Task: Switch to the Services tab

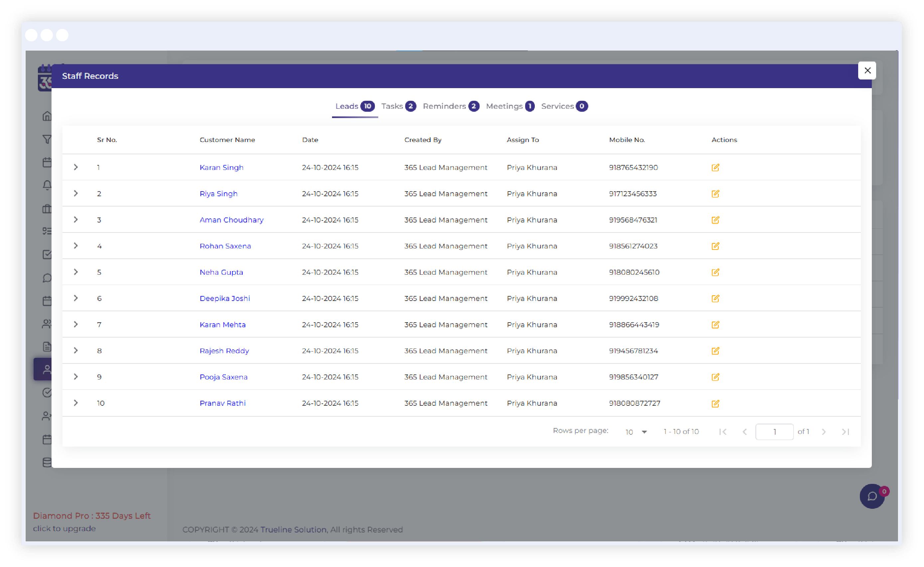Action: 564,106
